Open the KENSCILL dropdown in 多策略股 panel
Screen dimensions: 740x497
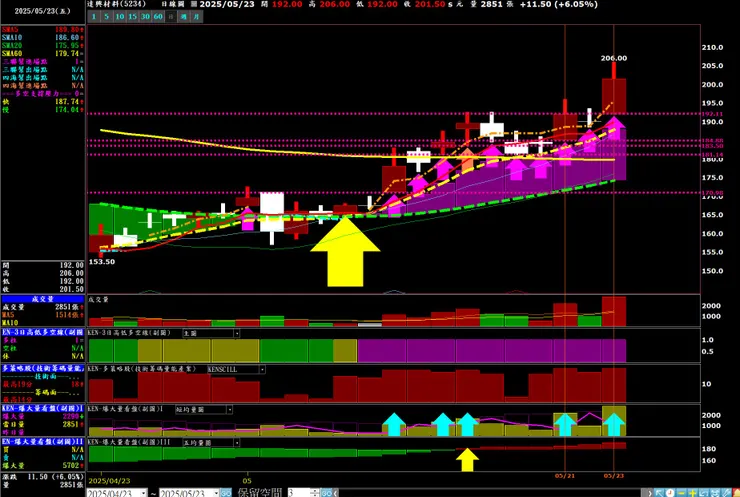262,369
